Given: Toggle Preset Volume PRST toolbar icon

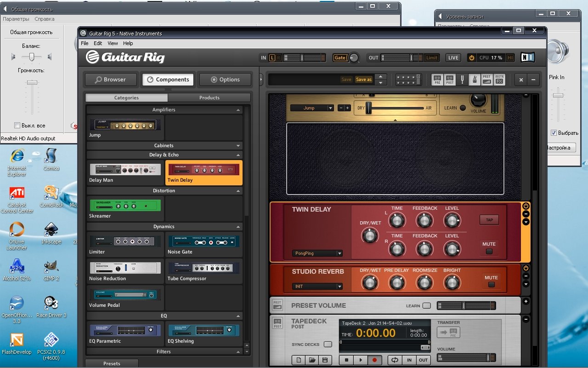Looking at the screenshot, I should tap(486, 80).
